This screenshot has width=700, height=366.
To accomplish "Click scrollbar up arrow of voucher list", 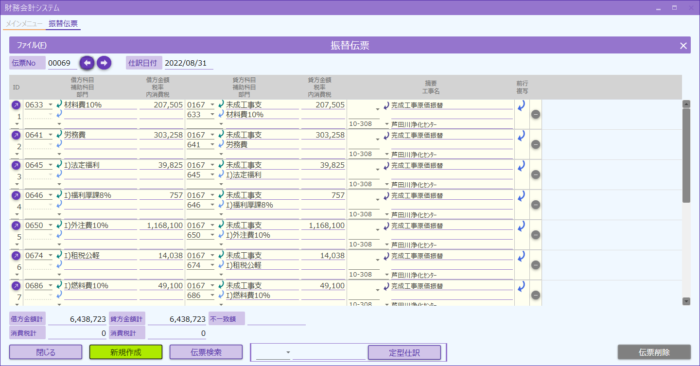I will (686, 104).
